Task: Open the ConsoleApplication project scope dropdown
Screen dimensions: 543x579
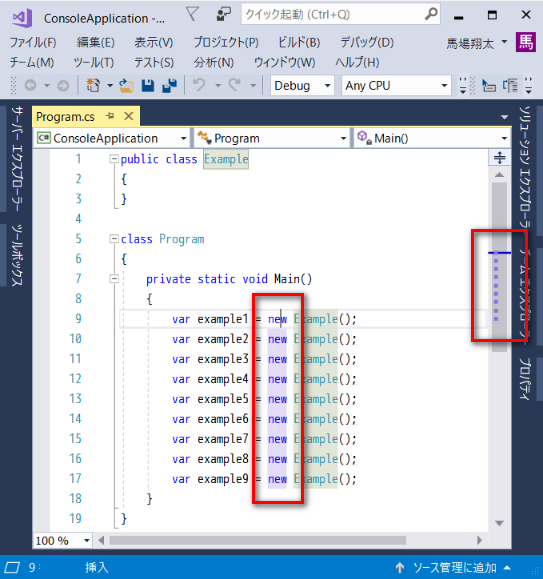Action: point(112,138)
